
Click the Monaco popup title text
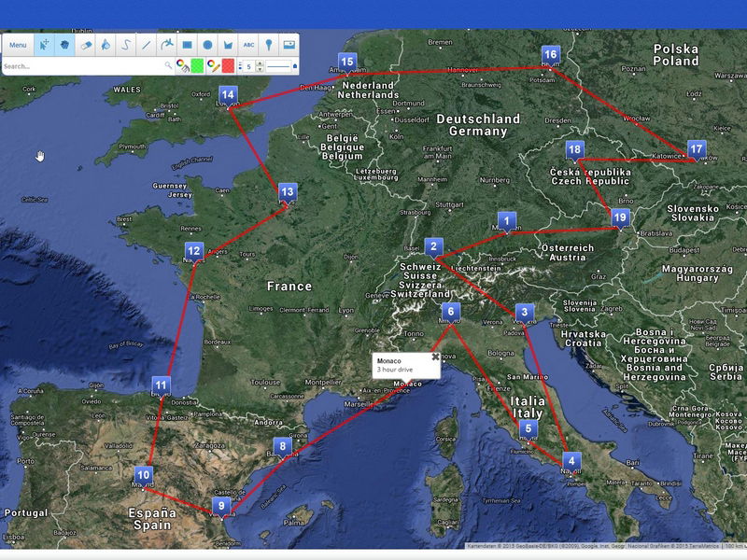pos(388,361)
